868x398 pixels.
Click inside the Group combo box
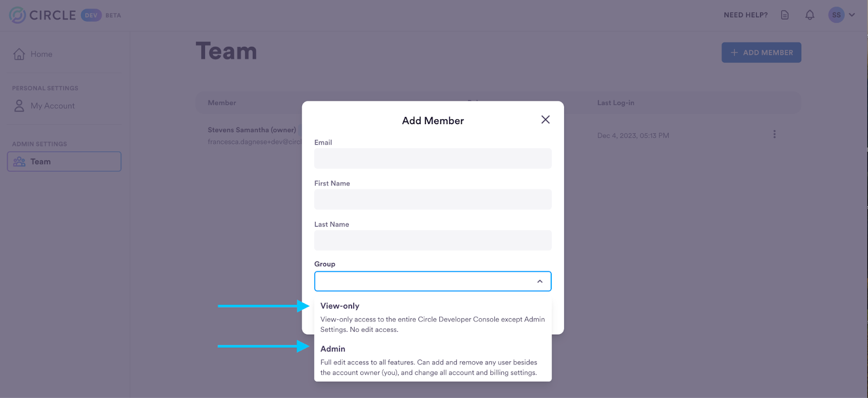433,281
